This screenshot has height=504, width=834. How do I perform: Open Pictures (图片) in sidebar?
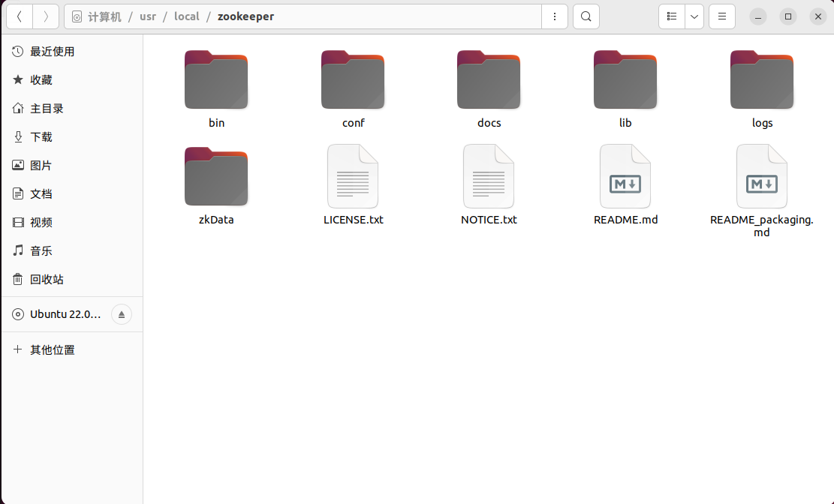(72, 165)
